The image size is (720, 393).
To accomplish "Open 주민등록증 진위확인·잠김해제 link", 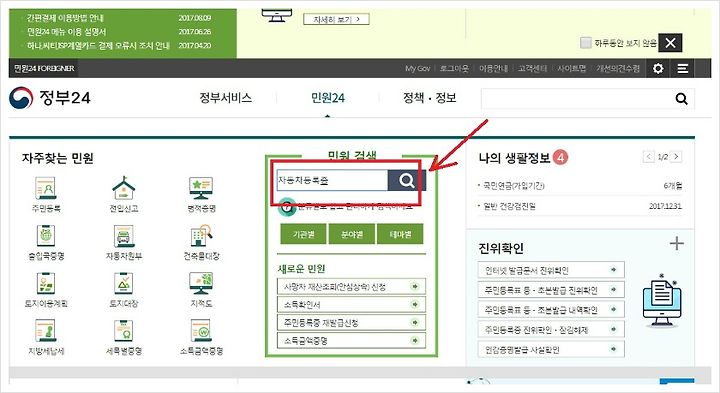I will click(x=551, y=329).
